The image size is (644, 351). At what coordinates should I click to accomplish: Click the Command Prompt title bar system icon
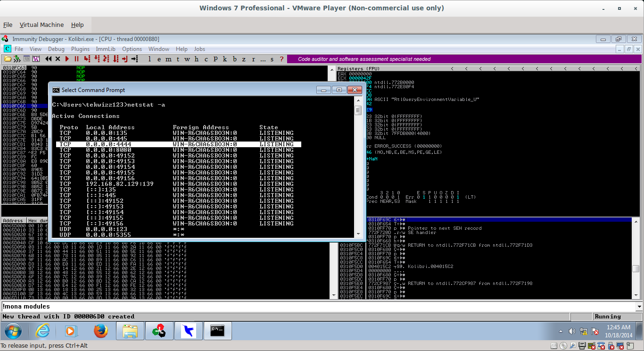tap(56, 90)
